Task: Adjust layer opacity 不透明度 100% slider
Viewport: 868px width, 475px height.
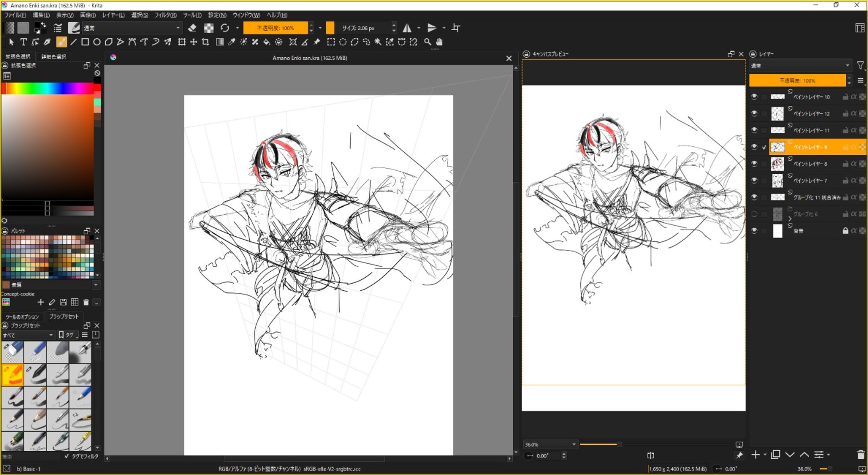Action: [797, 80]
